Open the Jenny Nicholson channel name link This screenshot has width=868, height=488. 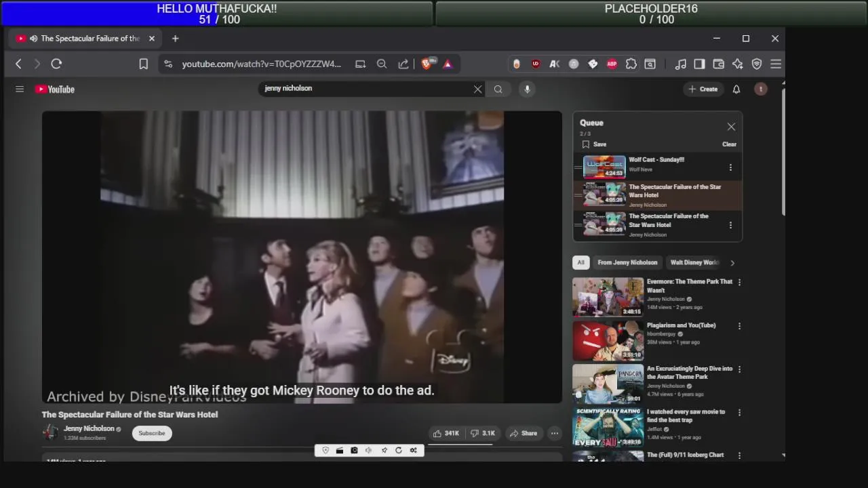click(89, 428)
